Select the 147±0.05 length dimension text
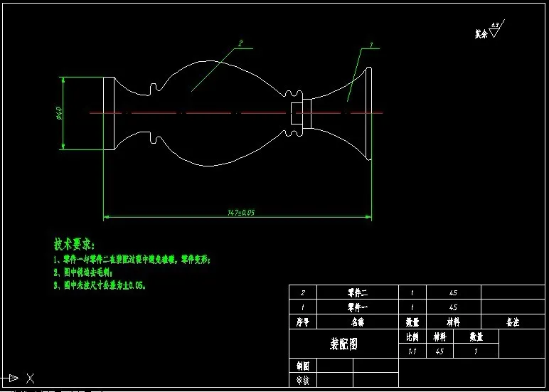Viewport: 549px width, 392px height. tap(241, 212)
